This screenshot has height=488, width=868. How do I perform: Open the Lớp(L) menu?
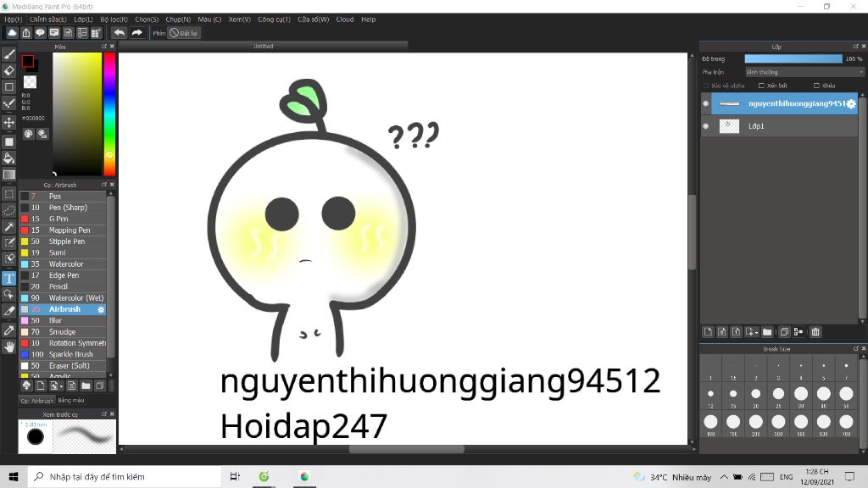point(84,19)
